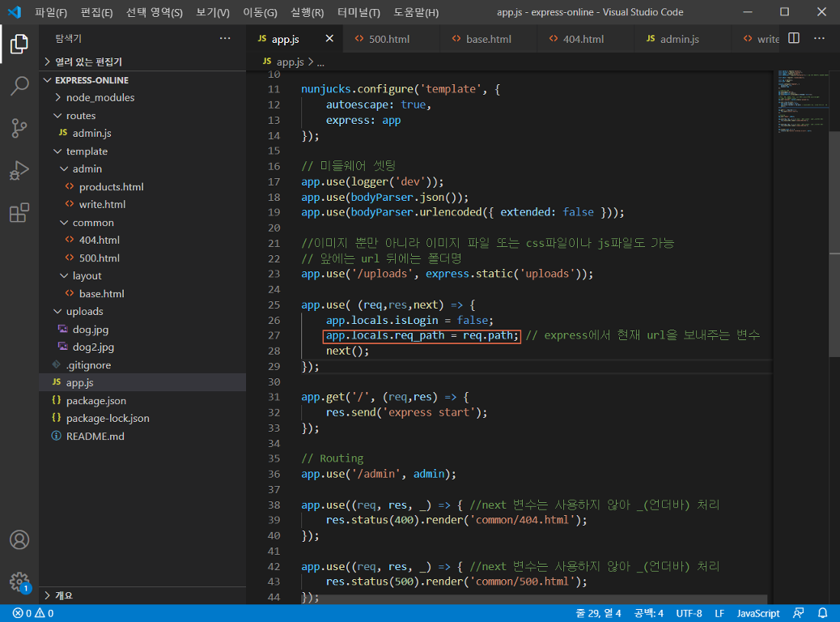Open the 파일(F) menu
The width and height of the screenshot is (840, 622).
(x=51, y=12)
